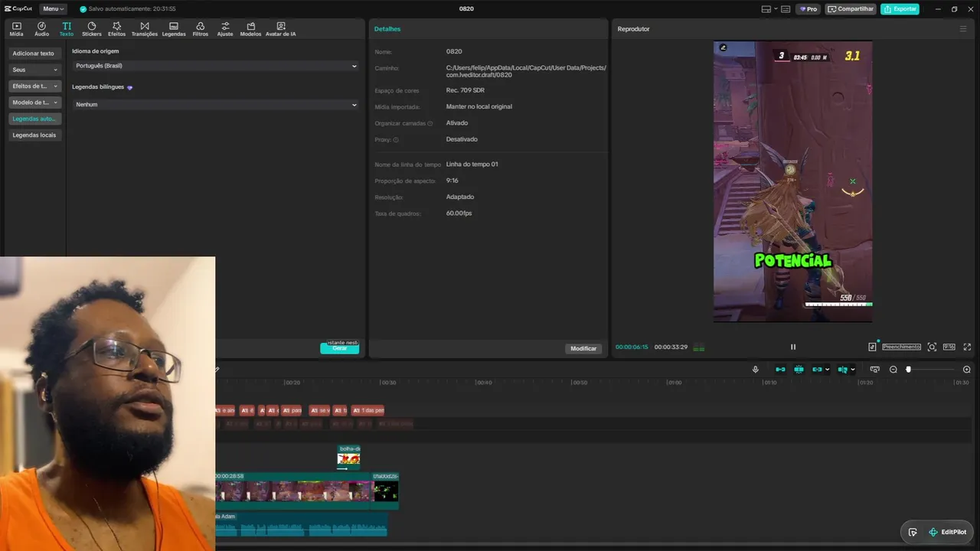Click the audio level meter in the player
Screen dimensions: 980x551
point(698,347)
